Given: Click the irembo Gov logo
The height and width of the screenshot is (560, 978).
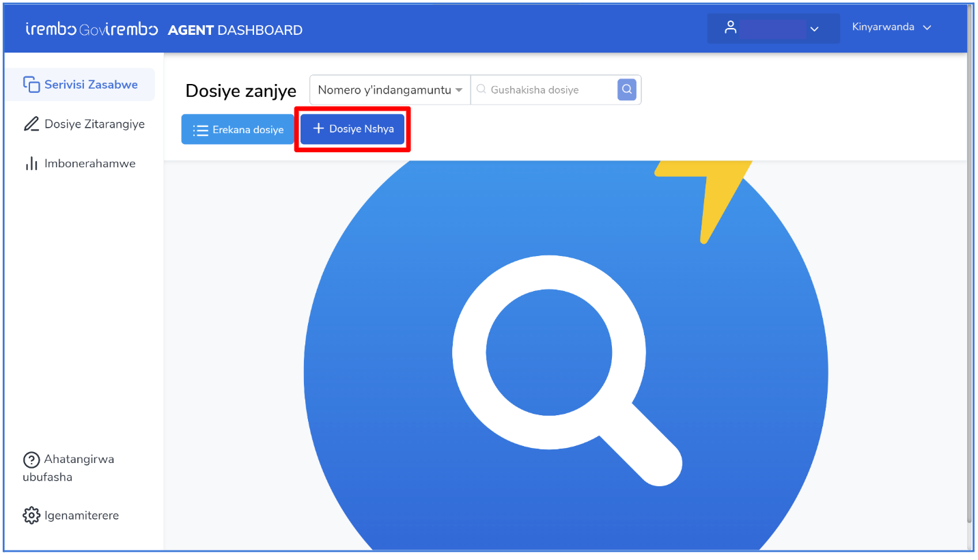Looking at the screenshot, I should tap(92, 29).
